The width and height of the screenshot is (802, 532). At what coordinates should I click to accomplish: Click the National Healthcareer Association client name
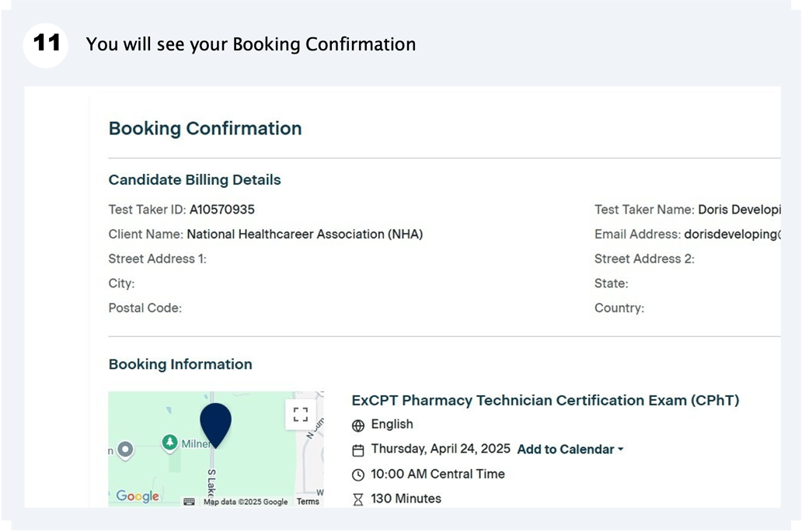[x=305, y=235]
